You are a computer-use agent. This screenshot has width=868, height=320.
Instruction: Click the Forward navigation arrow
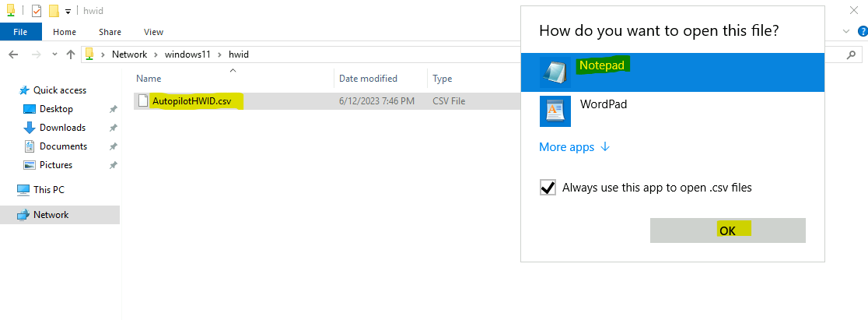point(36,55)
